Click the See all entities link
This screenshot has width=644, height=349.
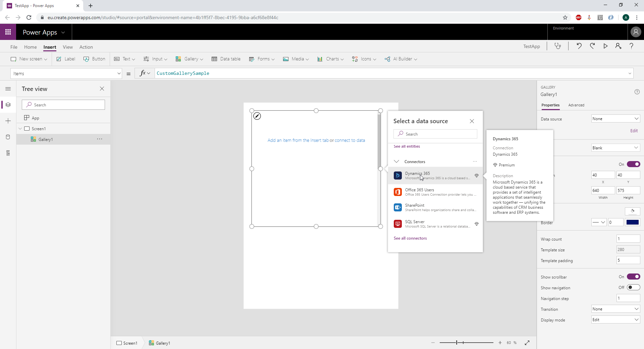coord(407,146)
